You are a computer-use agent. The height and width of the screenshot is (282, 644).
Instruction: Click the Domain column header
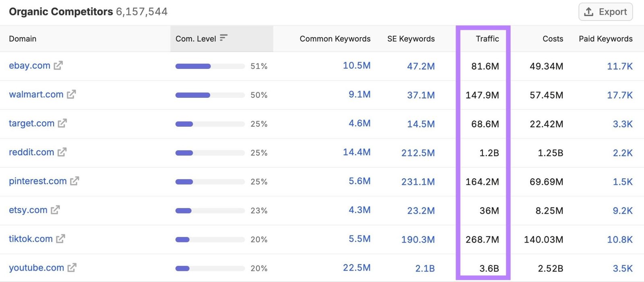point(23,39)
